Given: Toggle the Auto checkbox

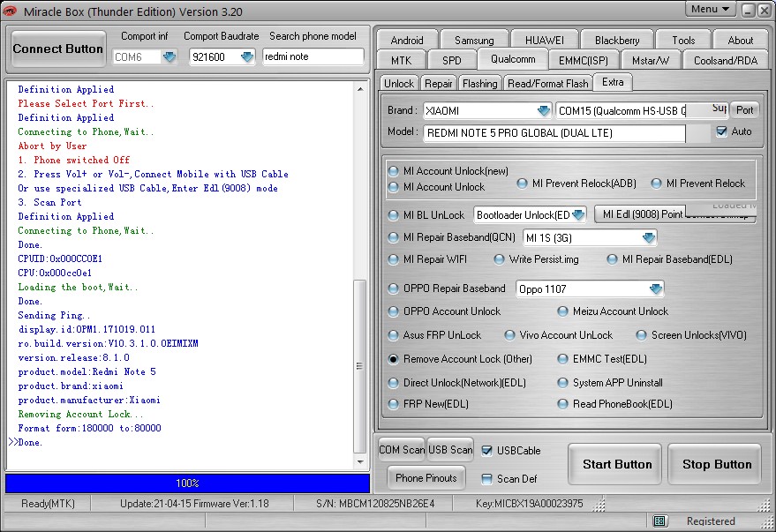Looking at the screenshot, I should point(721,131).
